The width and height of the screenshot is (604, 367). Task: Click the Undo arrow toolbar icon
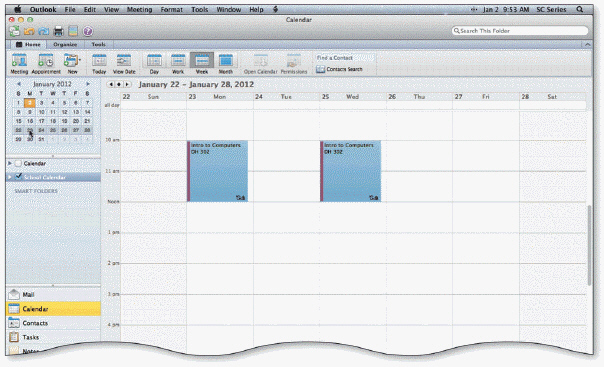[30, 31]
